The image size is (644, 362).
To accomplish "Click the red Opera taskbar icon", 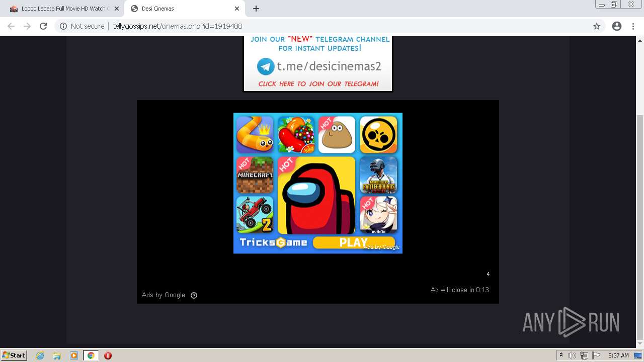I will pos(108,355).
